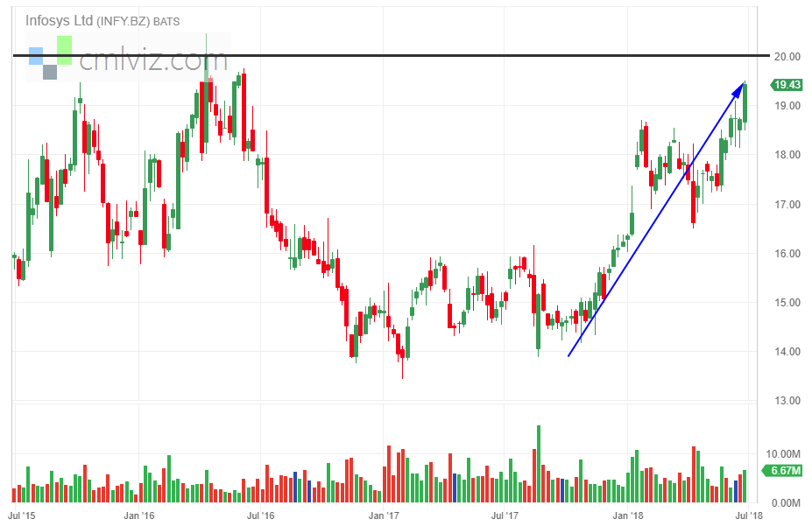This screenshot has width=812, height=526.
Task: Click the 15.00 price axis label
Action: (787, 303)
